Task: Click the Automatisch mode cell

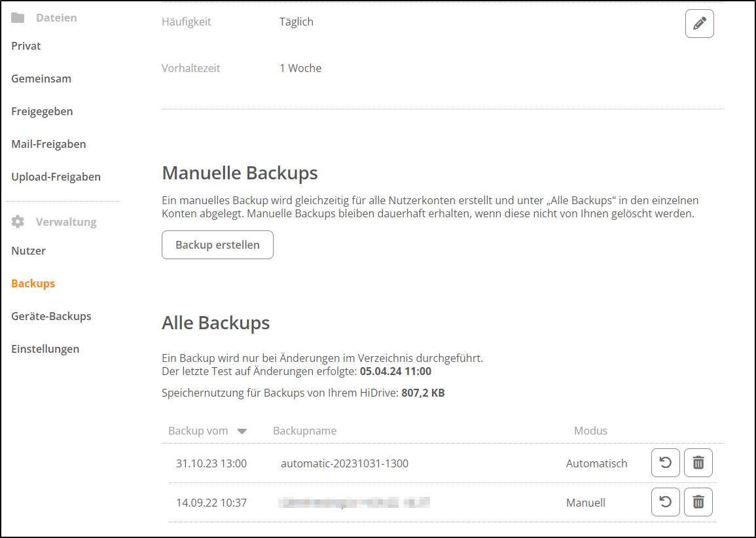Action: click(x=597, y=464)
